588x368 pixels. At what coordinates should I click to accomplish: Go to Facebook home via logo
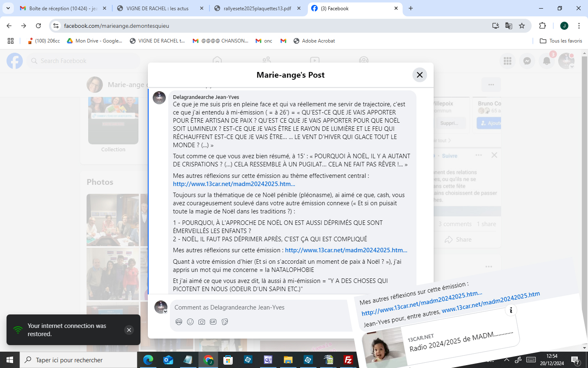click(x=15, y=61)
